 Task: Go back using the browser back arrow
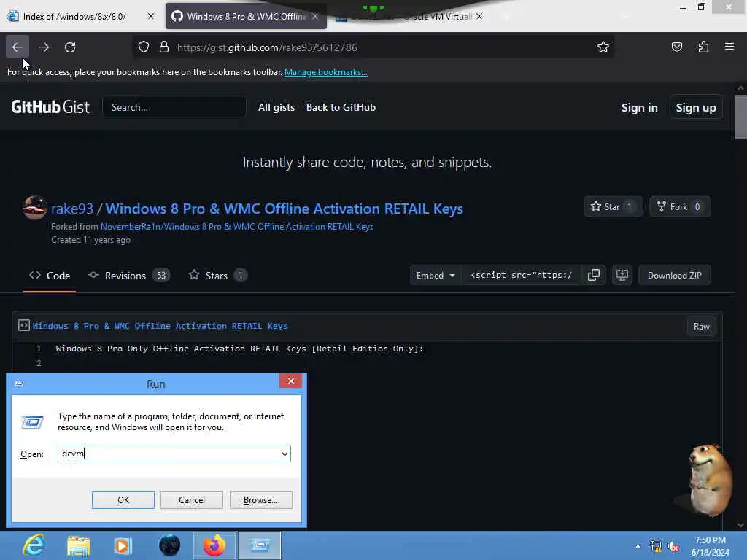click(x=18, y=47)
